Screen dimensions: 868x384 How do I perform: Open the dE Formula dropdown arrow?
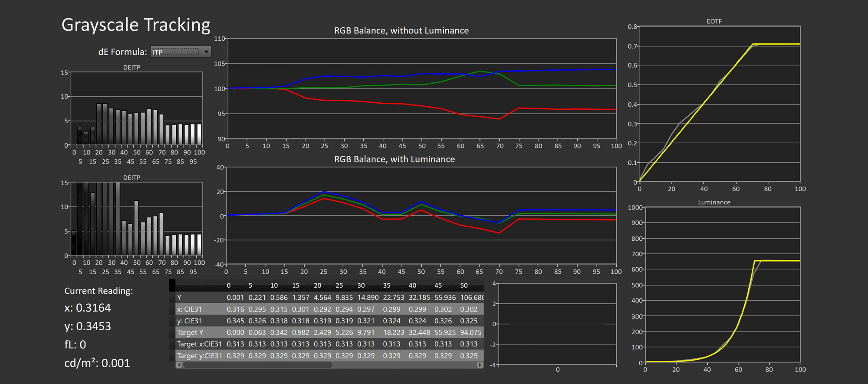tap(207, 52)
